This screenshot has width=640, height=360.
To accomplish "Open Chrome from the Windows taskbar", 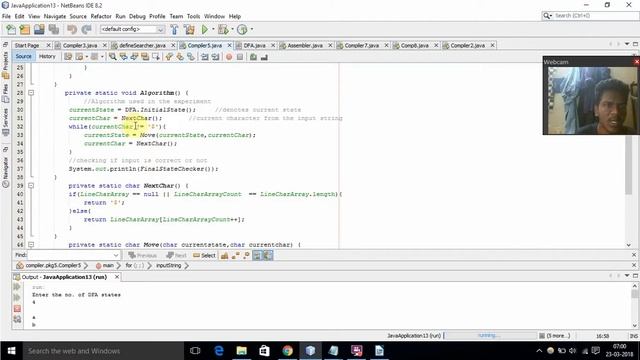I will tap(287, 351).
